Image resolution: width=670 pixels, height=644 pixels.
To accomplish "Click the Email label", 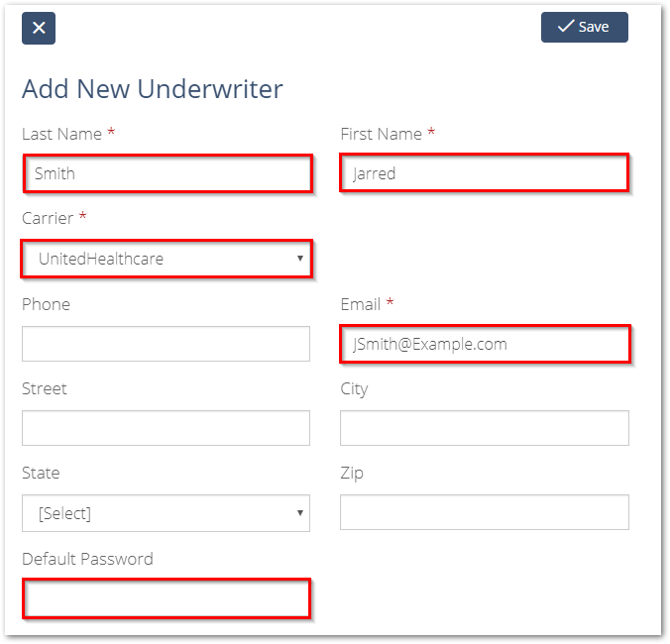I will tap(360, 304).
